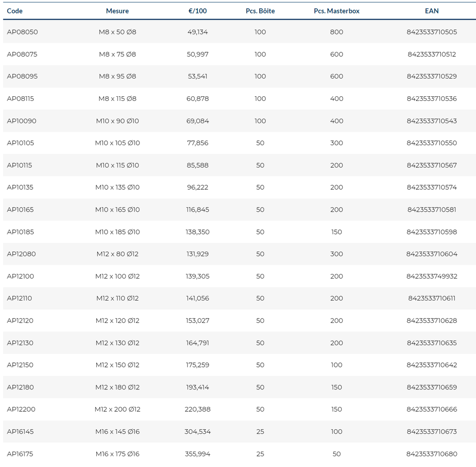476x467 pixels.
Task: Click price 53,541
Action: pos(198,76)
